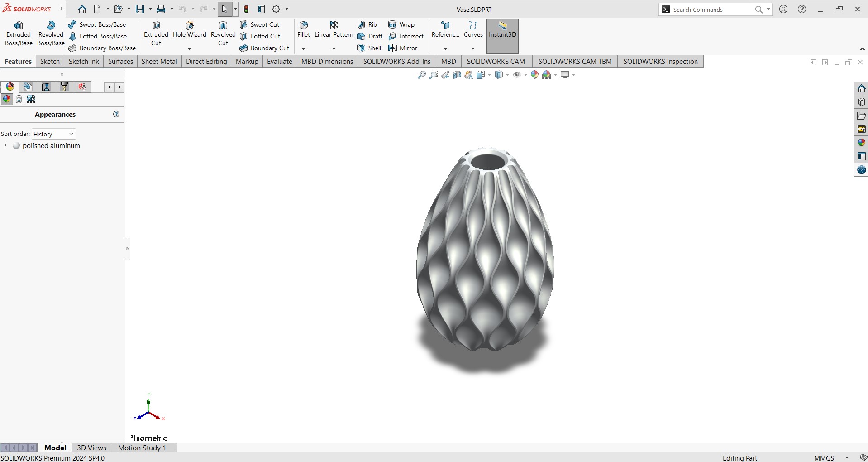Open the Evaluate tab
This screenshot has width=868, height=462.
[280, 62]
